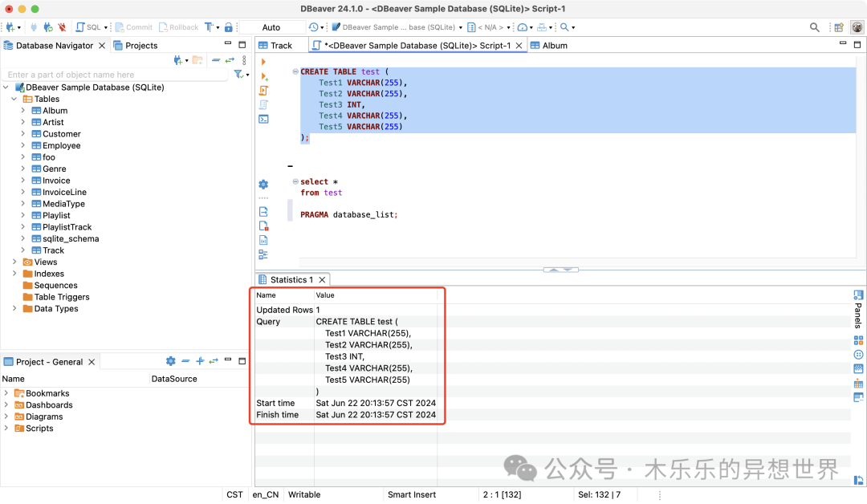Screen dimensions: 867x504
Task: Select the foo table
Action: [x=49, y=157]
